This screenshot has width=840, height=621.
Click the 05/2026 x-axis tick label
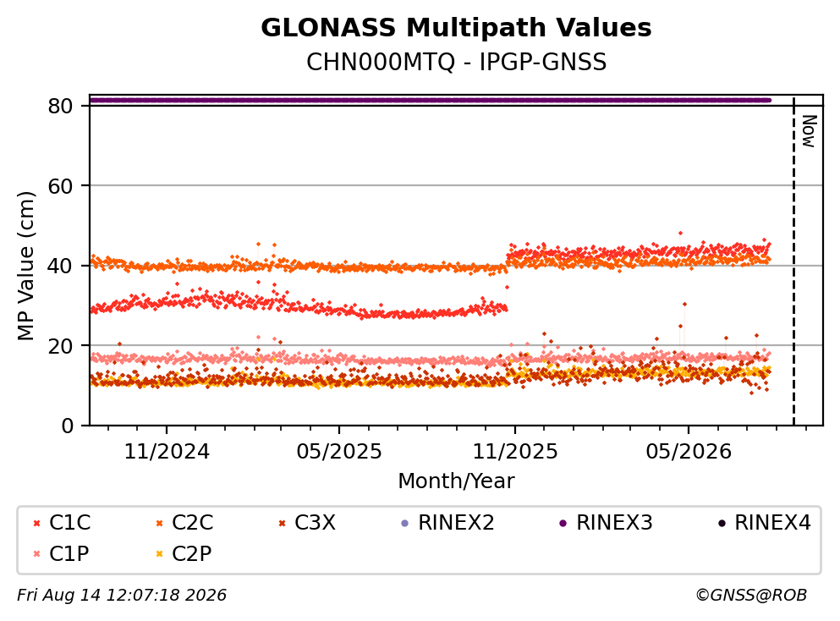[x=689, y=452]
